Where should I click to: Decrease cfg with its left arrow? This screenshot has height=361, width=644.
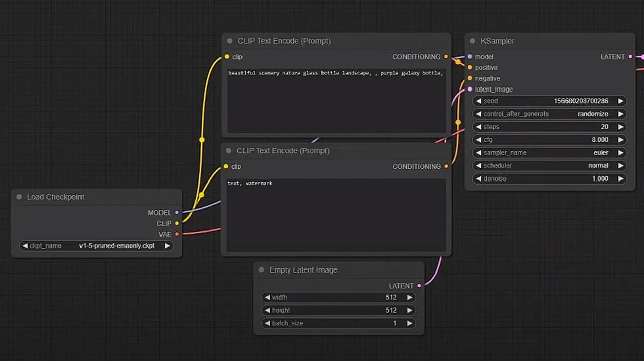tap(478, 140)
